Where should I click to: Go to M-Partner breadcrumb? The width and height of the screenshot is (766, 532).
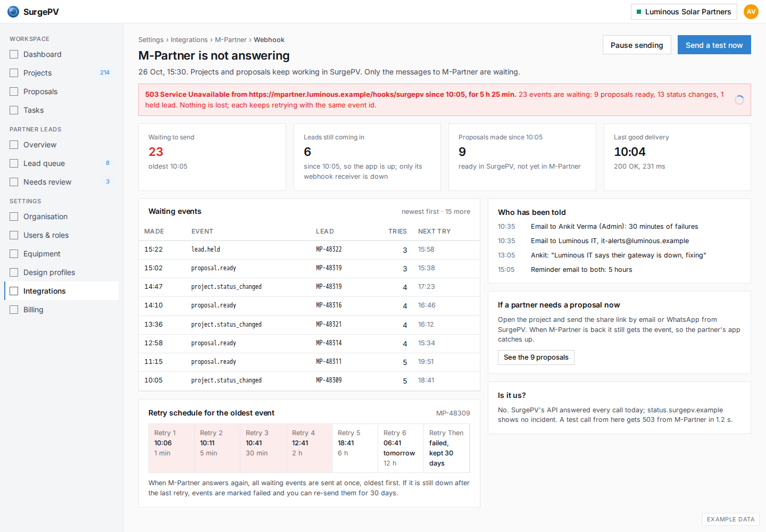point(231,40)
